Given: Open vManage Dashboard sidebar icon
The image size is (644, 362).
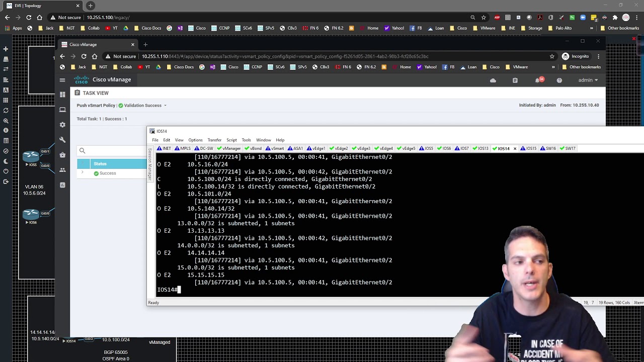Looking at the screenshot, I should (62, 95).
